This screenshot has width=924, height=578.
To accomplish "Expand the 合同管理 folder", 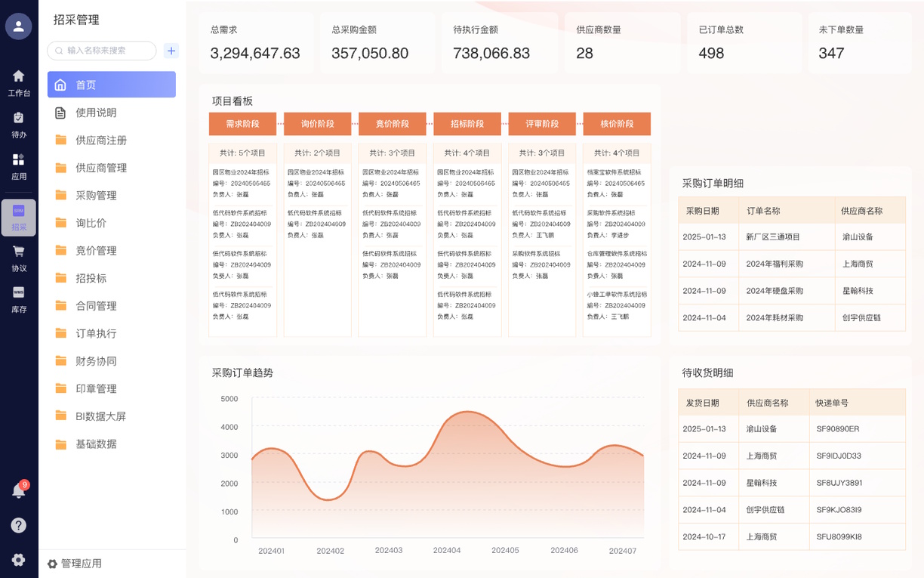I will click(96, 306).
